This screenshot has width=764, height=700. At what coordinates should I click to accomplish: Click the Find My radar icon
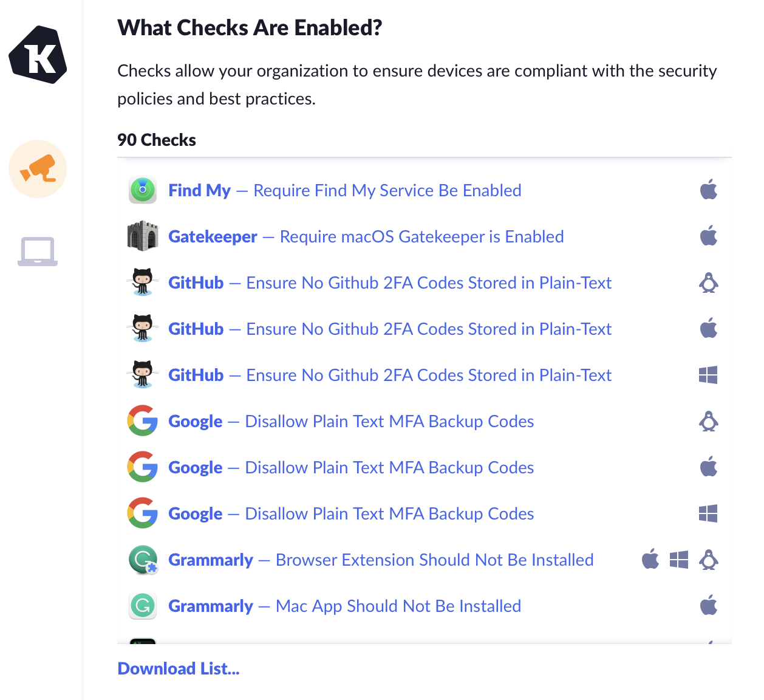143,190
